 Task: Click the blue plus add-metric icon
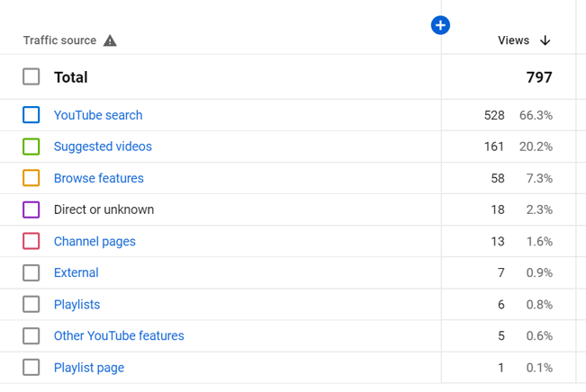440,25
